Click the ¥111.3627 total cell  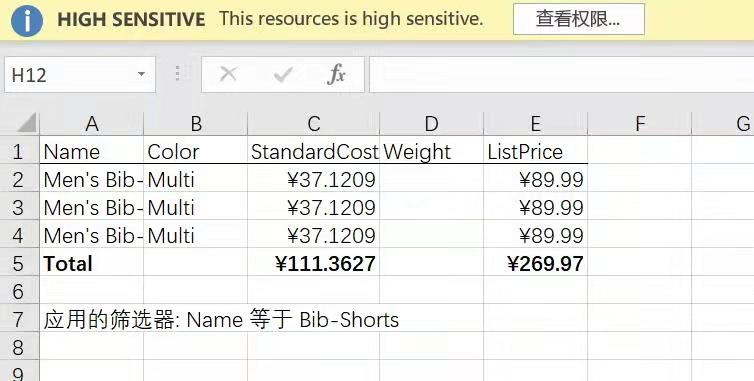[x=314, y=263]
